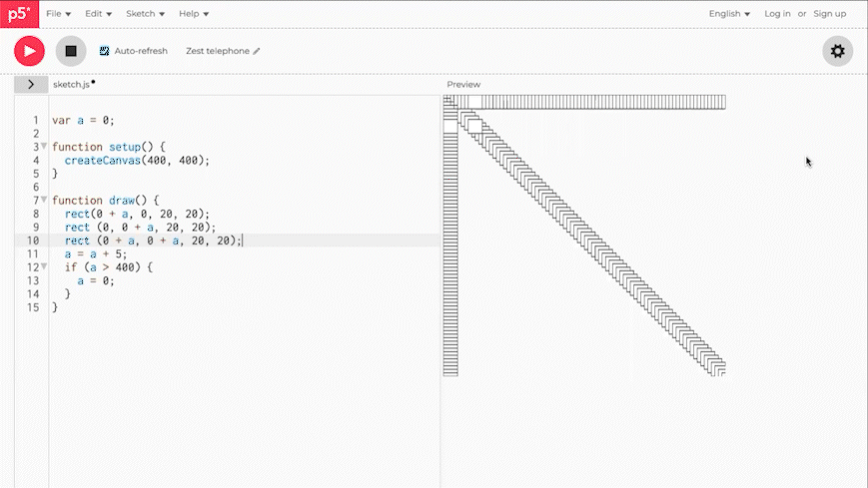Open the File menu
868x488 pixels.
[58, 14]
